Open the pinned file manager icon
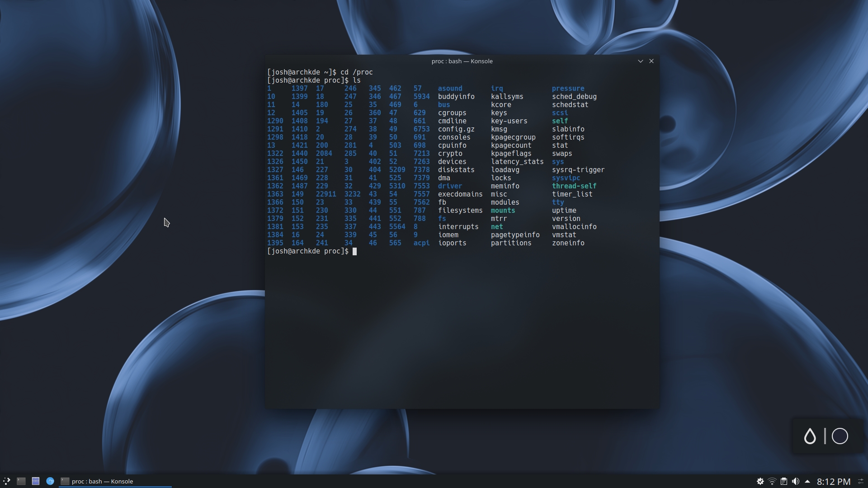The width and height of the screenshot is (868, 488). pyautogui.click(x=36, y=481)
